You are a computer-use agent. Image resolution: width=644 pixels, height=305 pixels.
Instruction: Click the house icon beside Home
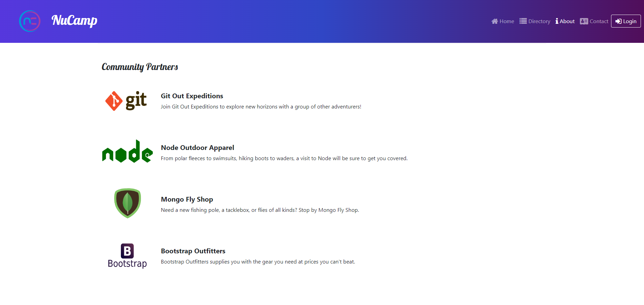pyautogui.click(x=495, y=21)
